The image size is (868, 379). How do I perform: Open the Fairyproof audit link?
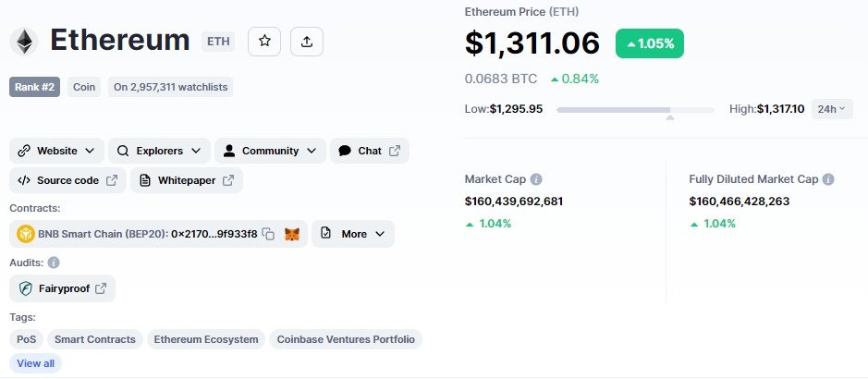(x=63, y=288)
